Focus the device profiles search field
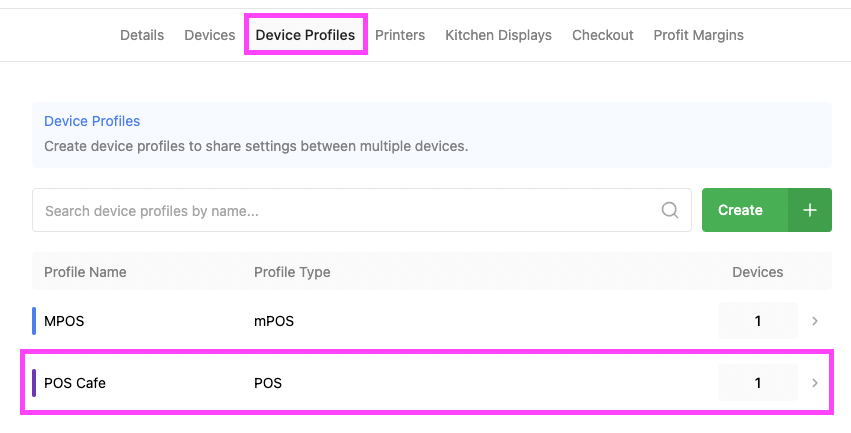This screenshot has height=433, width=851. coord(350,211)
